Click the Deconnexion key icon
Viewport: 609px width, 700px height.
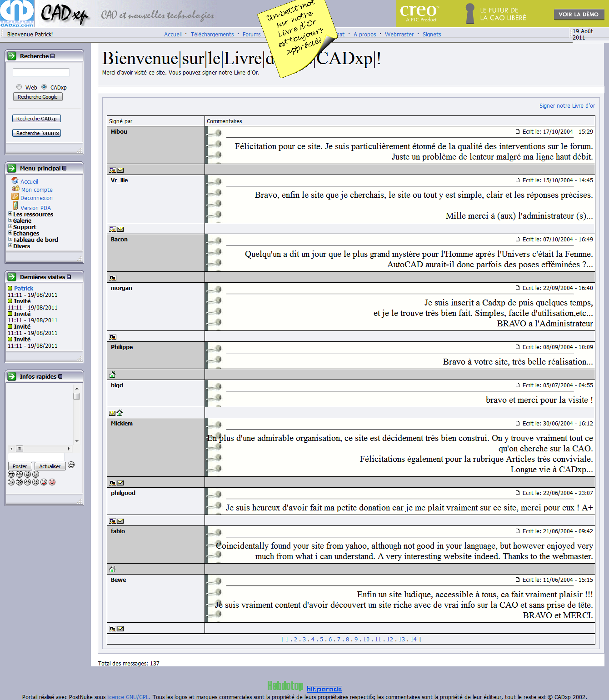point(15,197)
